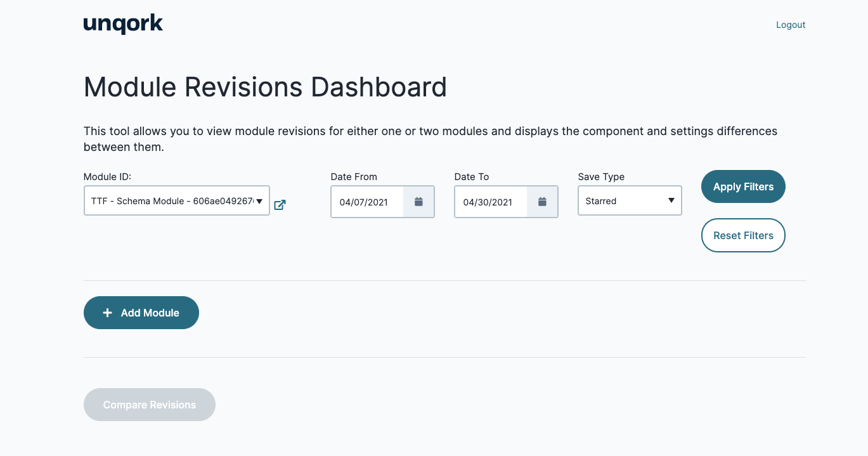Click the Compare Revisions button

pyautogui.click(x=150, y=405)
